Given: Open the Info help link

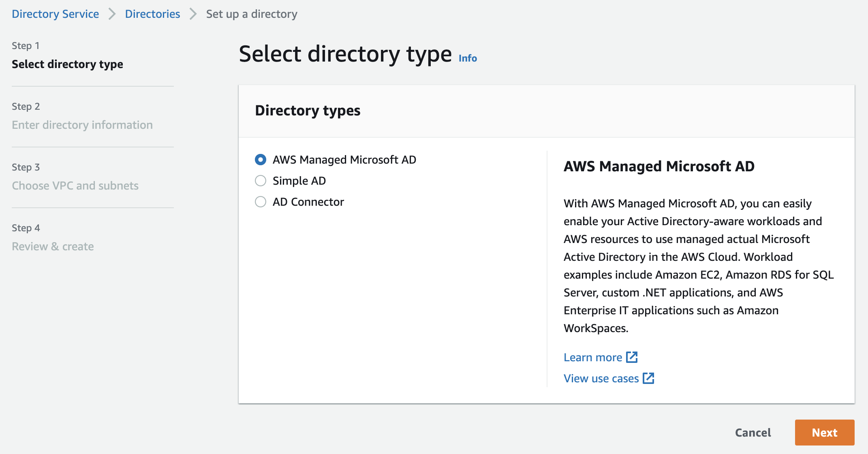Looking at the screenshot, I should click(x=467, y=58).
